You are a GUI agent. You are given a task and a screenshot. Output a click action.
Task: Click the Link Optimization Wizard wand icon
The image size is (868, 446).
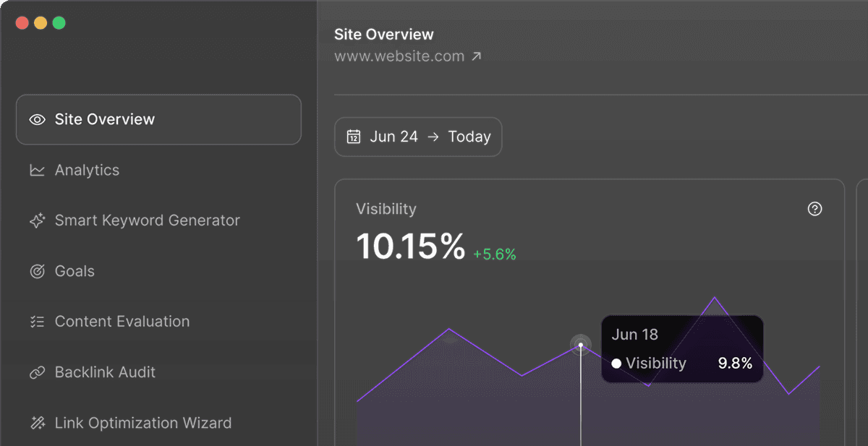[37, 424]
